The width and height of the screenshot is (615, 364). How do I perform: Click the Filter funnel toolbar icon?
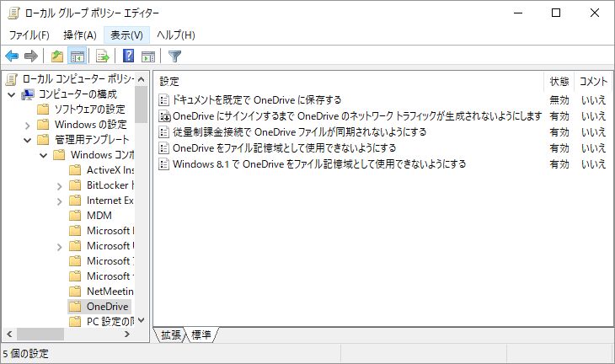click(174, 56)
